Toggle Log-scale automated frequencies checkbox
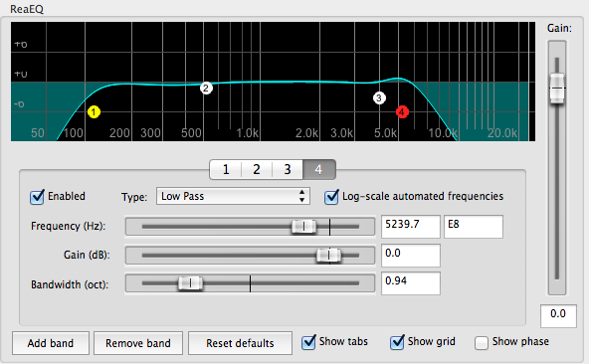Viewport: 589px width, 364px height. [331, 197]
